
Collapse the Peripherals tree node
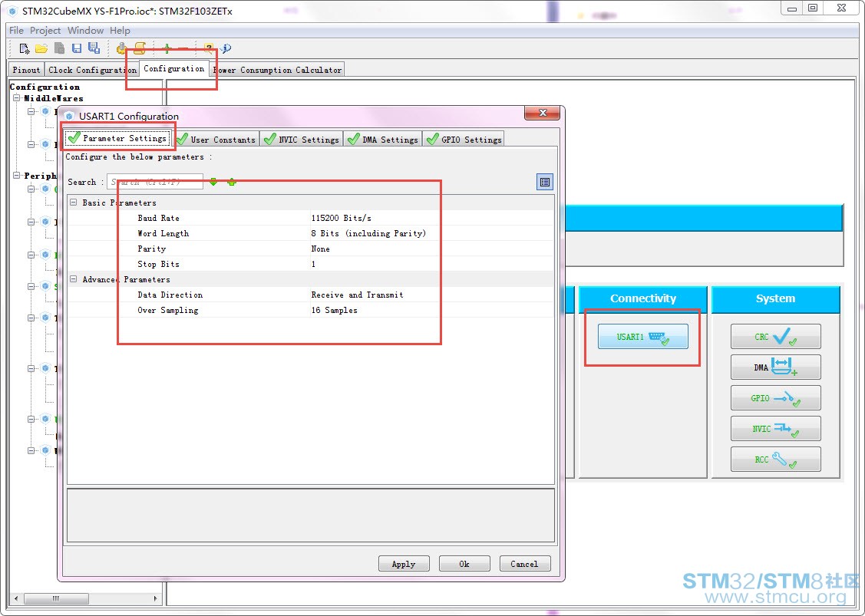click(17, 176)
